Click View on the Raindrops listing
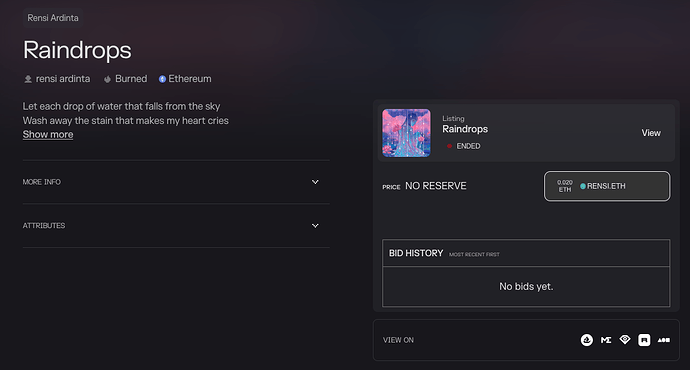Viewport: 690px width, 370px height. click(651, 133)
